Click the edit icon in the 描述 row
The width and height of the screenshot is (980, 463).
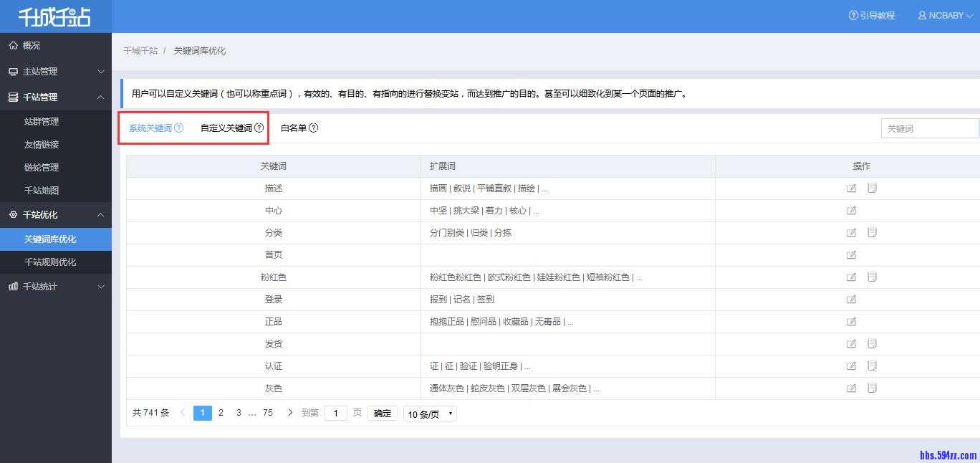pyautogui.click(x=850, y=188)
